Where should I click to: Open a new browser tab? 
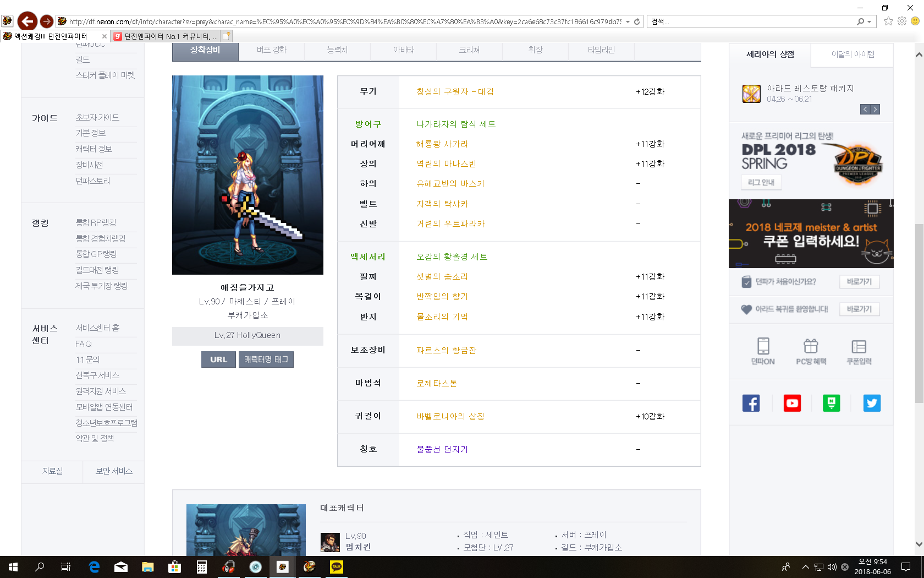coord(227,36)
